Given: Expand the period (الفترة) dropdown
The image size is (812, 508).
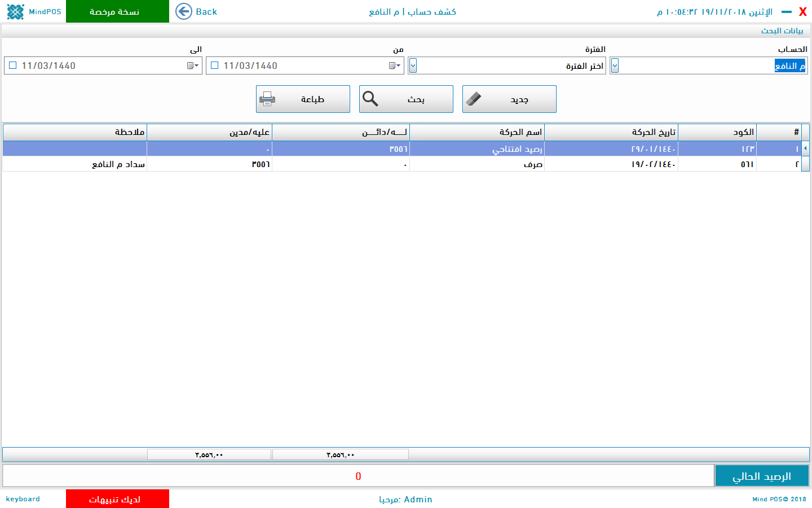Looking at the screenshot, I should tap(413, 66).
